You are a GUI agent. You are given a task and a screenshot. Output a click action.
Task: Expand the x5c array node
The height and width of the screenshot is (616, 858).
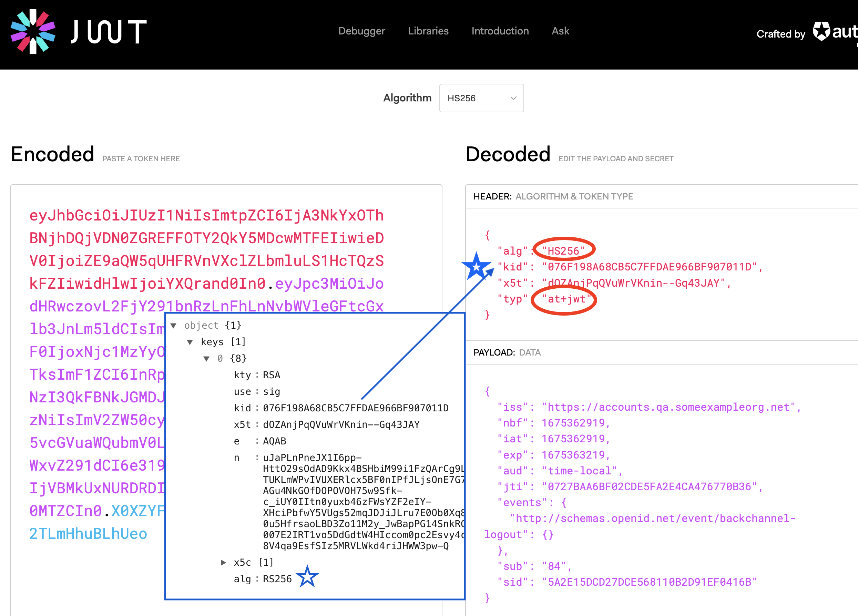pyautogui.click(x=223, y=562)
